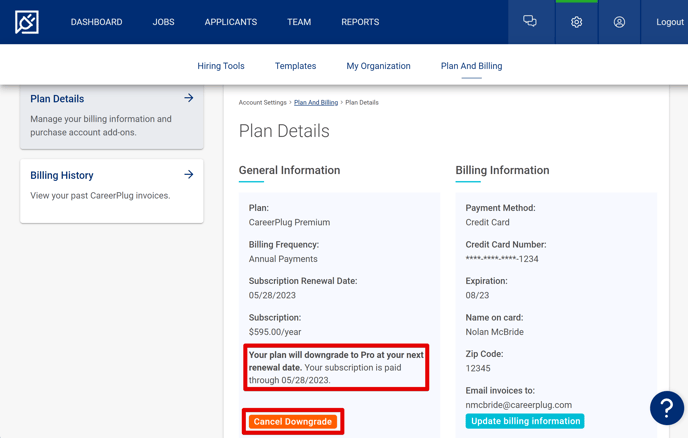Click the Credit Card payment method value

(x=487, y=222)
